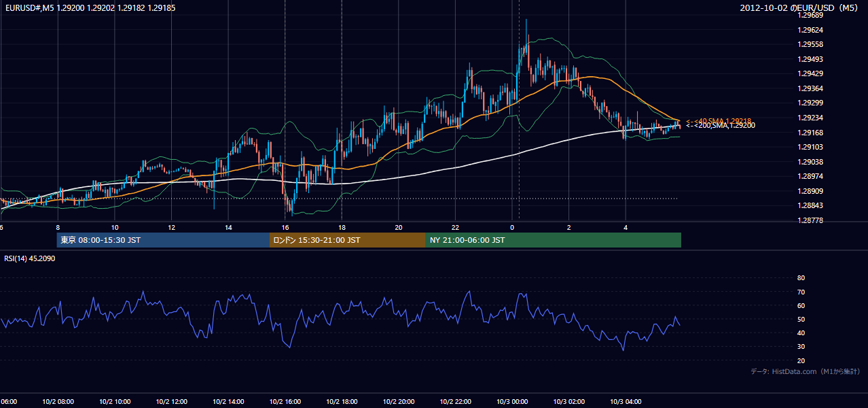Click the 1.29558 price axis label
This screenshot has height=408, width=868.
[811, 44]
